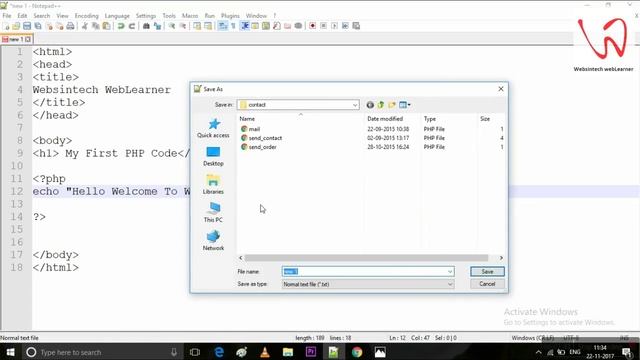Toggle the Indent Guide toolbar icon
640x360 pixels.
pos(245,26)
